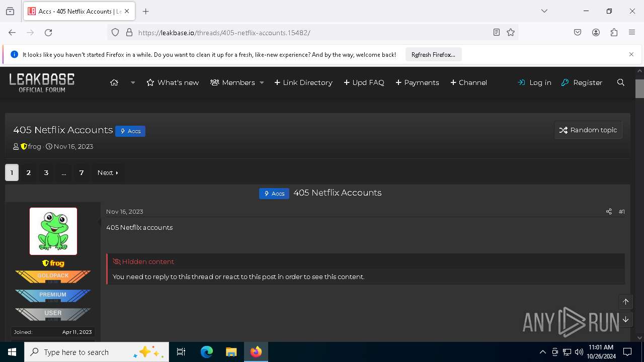Open the Payments menu item
Viewport: 644px width, 362px height.
pos(417,82)
